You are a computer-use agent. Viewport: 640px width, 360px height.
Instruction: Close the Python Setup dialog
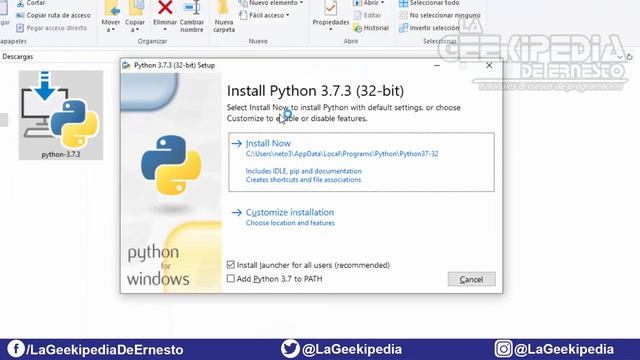tap(489, 65)
